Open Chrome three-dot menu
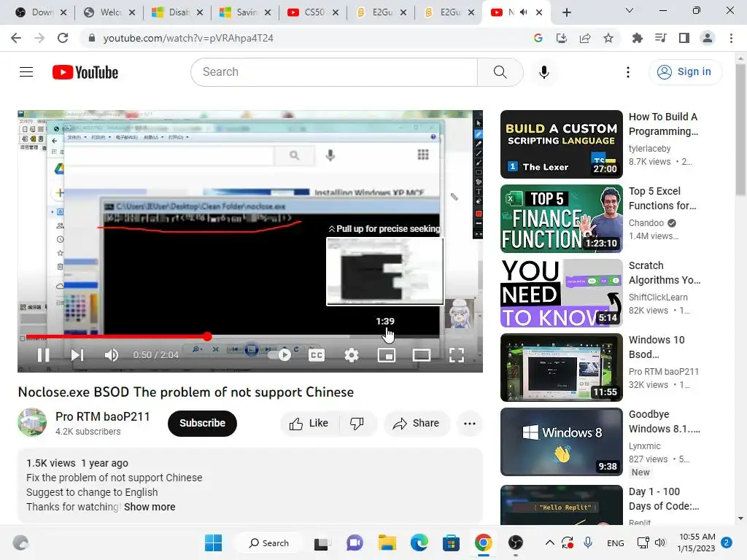The width and height of the screenshot is (747, 560). (731, 38)
